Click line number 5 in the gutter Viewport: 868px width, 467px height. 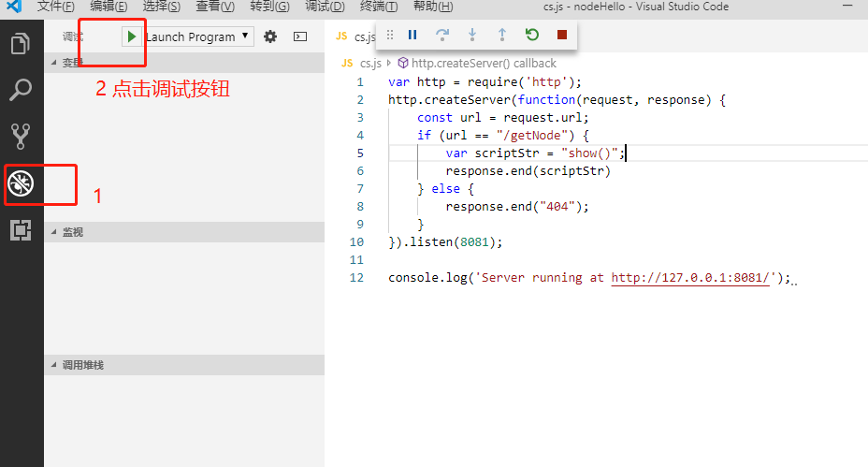tap(360, 153)
